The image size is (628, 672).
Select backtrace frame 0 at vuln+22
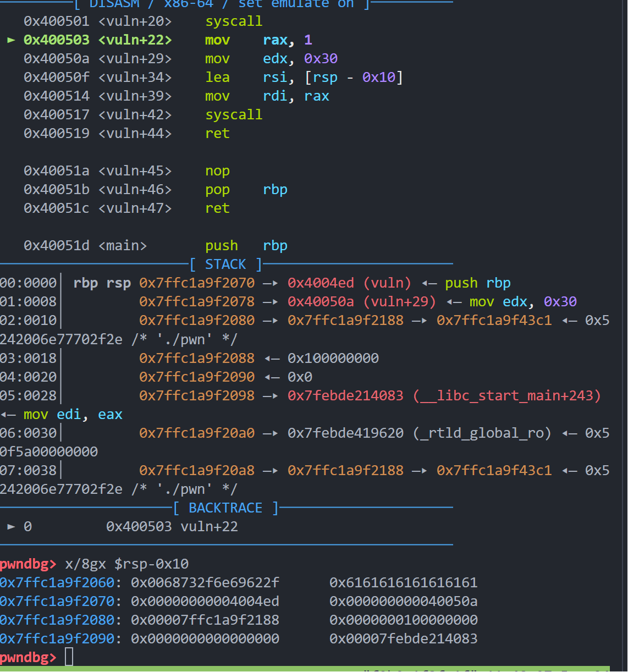(x=172, y=526)
